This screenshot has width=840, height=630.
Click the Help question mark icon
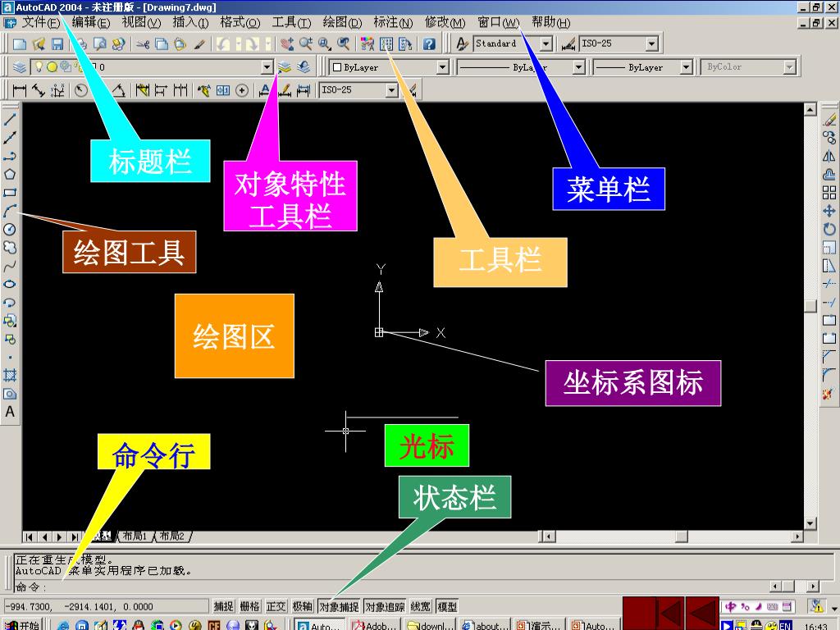pos(429,44)
